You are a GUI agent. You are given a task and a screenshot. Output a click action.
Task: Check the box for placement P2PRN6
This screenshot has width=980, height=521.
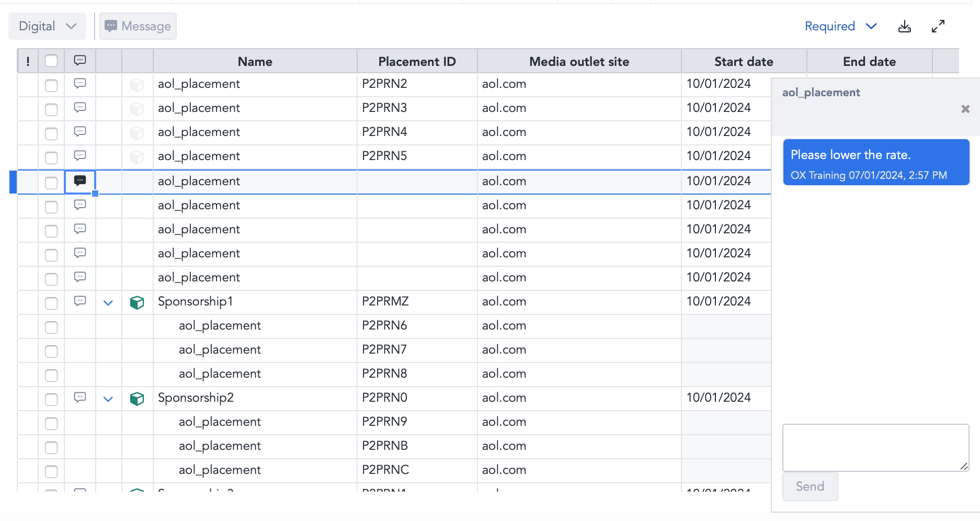(51, 327)
